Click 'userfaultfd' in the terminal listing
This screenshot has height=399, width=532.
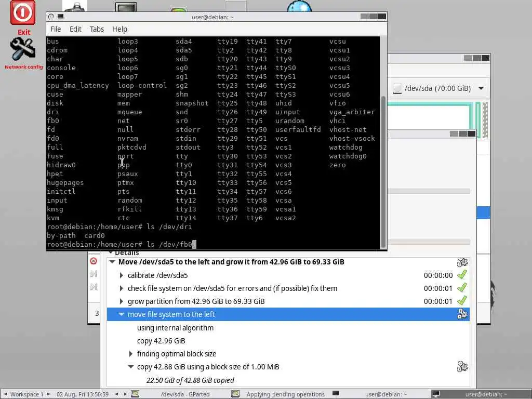click(298, 129)
